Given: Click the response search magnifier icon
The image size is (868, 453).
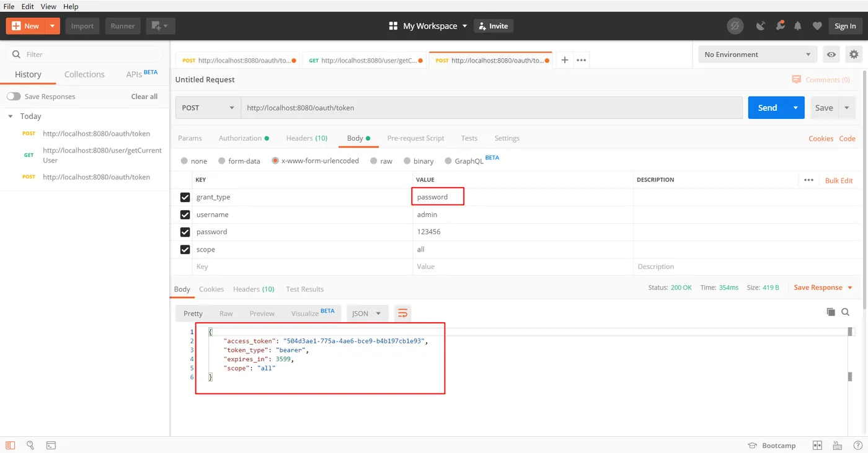Looking at the screenshot, I should [x=846, y=312].
